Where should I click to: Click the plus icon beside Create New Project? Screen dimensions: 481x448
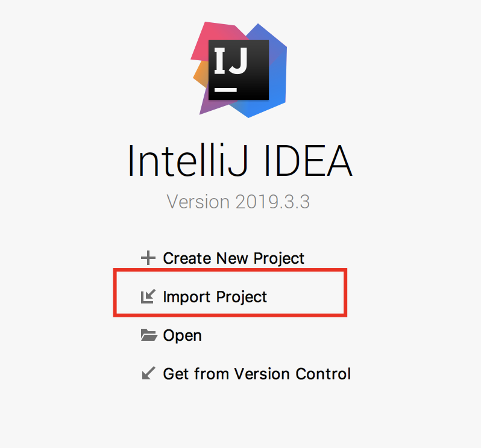148,258
